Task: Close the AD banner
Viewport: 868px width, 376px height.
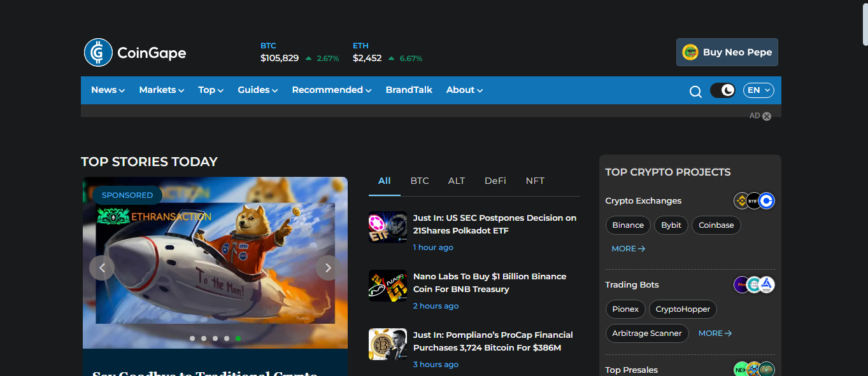Action: (x=767, y=116)
